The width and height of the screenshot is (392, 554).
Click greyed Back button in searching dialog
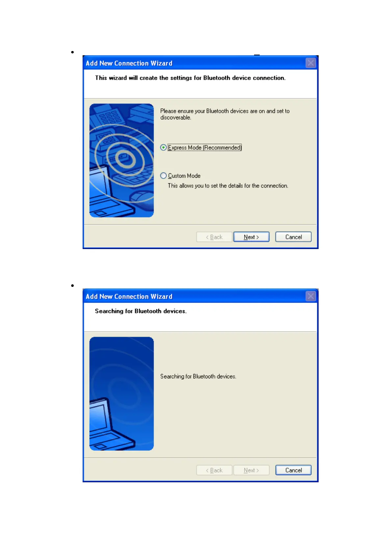pyautogui.click(x=214, y=470)
